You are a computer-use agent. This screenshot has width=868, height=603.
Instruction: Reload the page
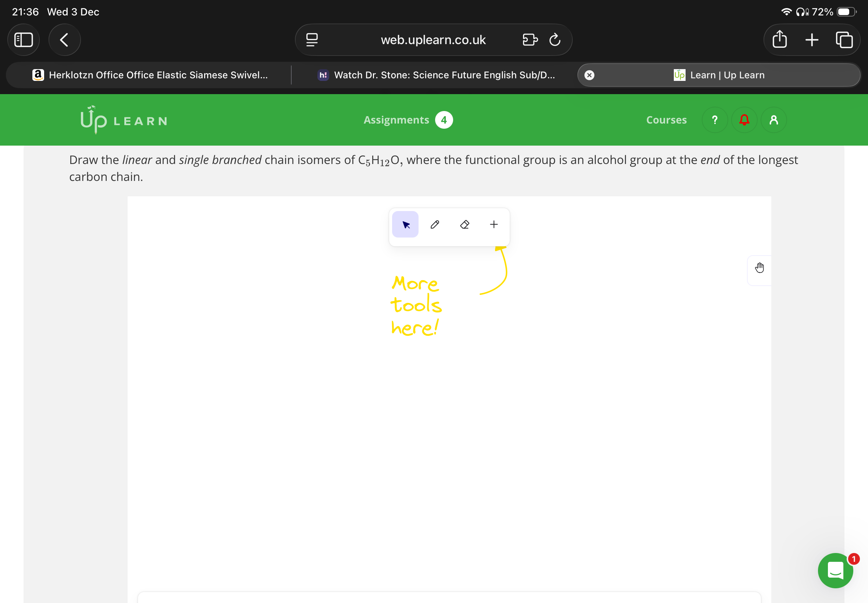554,40
